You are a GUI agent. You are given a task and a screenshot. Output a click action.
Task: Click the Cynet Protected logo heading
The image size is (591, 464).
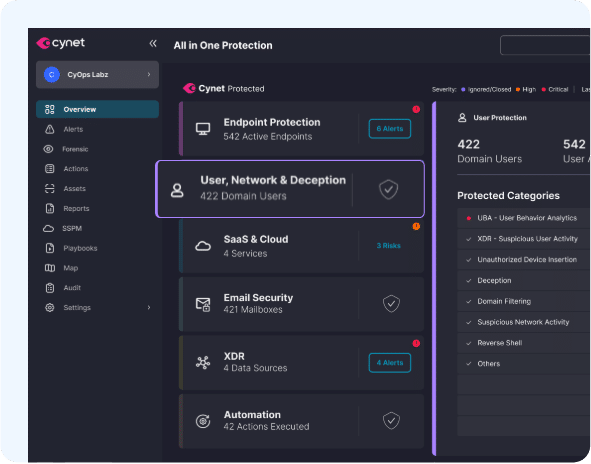(224, 89)
